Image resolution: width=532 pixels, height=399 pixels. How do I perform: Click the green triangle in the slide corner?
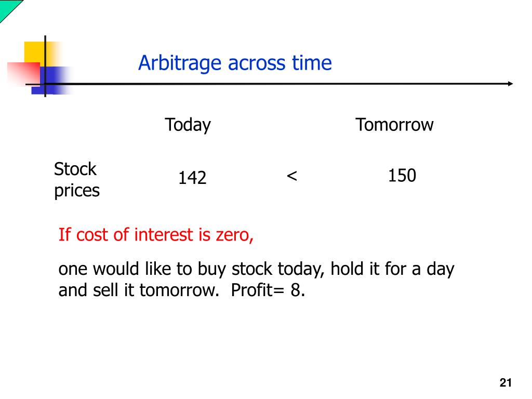point(8,8)
